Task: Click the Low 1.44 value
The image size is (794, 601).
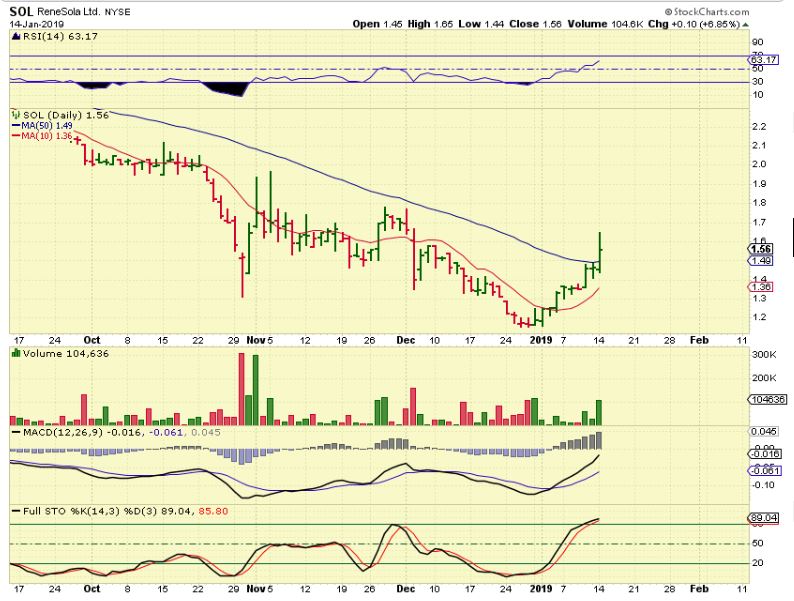Action: pyautogui.click(x=481, y=24)
